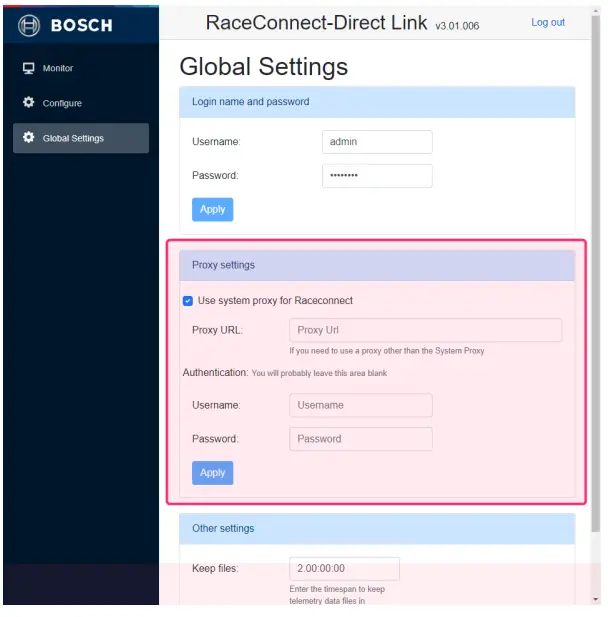Click the Keep files label
608x617 pixels.
pyautogui.click(x=215, y=569)
